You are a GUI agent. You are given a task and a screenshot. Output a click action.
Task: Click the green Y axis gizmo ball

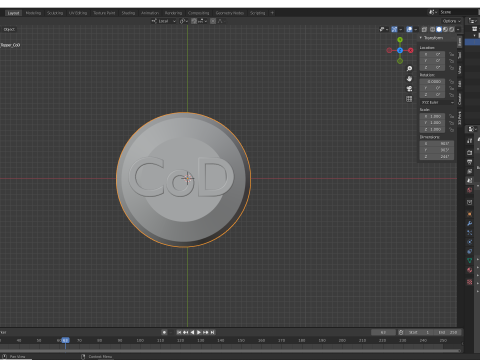pyautogui.click(x=400, y=40)
